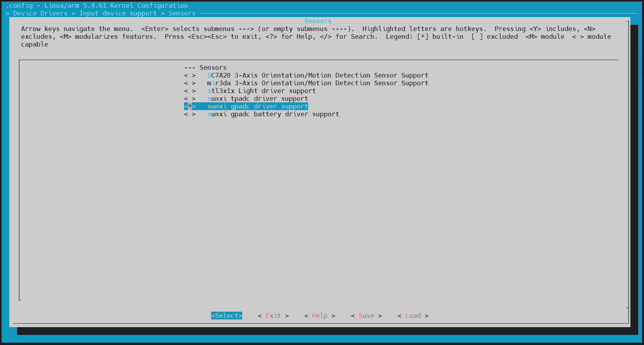Activate the Select button
Viewport: 644px width, 345px height.
pyautogui.click(x=227, y=316)
